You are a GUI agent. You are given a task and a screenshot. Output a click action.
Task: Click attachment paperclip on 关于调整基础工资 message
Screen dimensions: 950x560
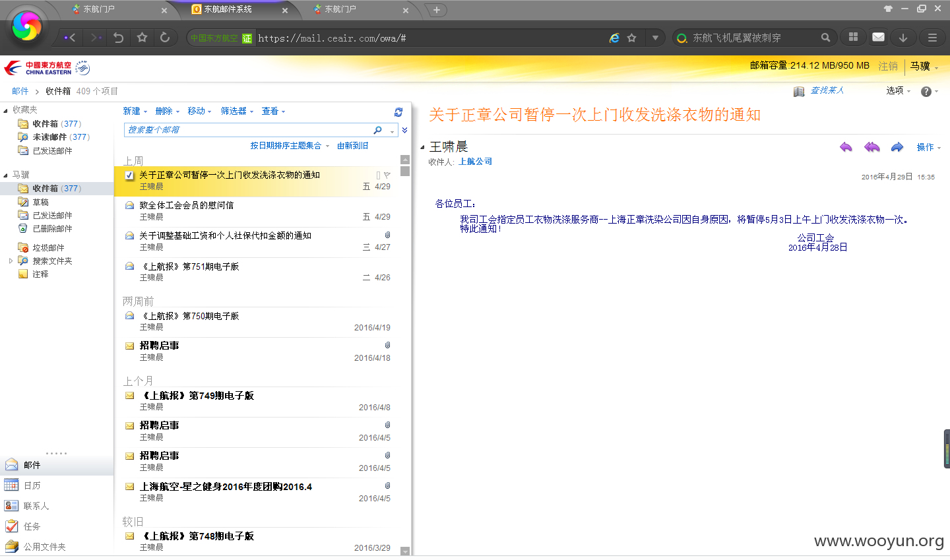pyautogui.click(x=387, y=235)
